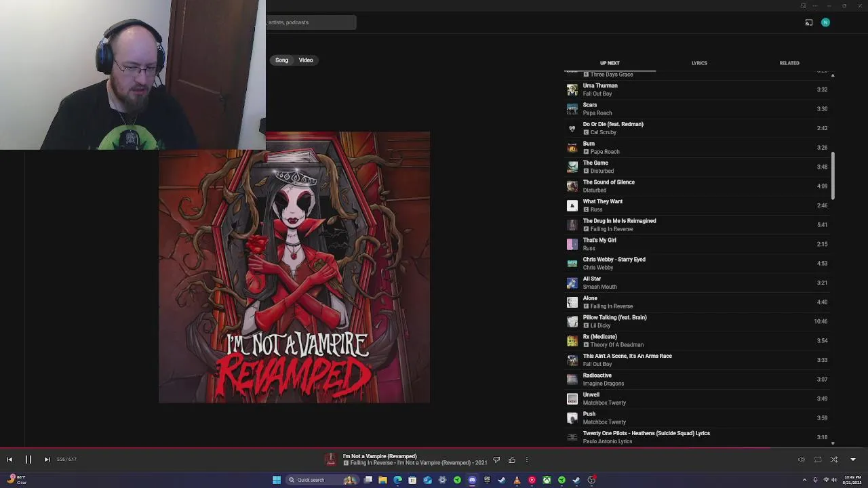
Task: Play Alone by Falling In Reverse
Action: pos(697,302)
